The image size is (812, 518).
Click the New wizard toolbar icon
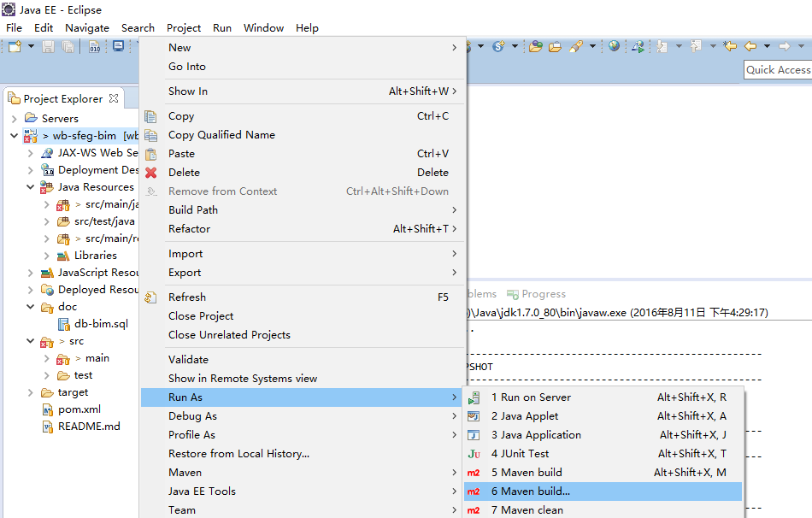[x=15, y=46]
